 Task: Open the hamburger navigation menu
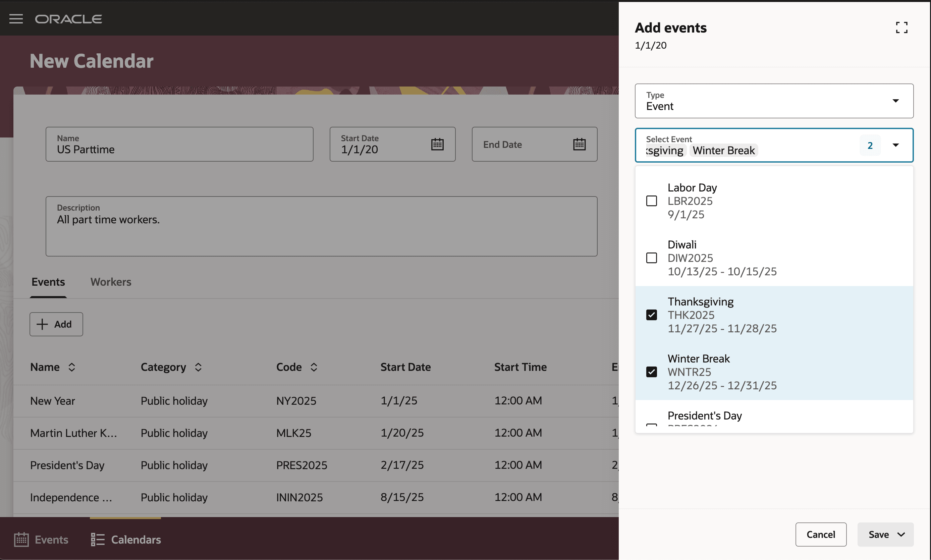coord(16,18)
